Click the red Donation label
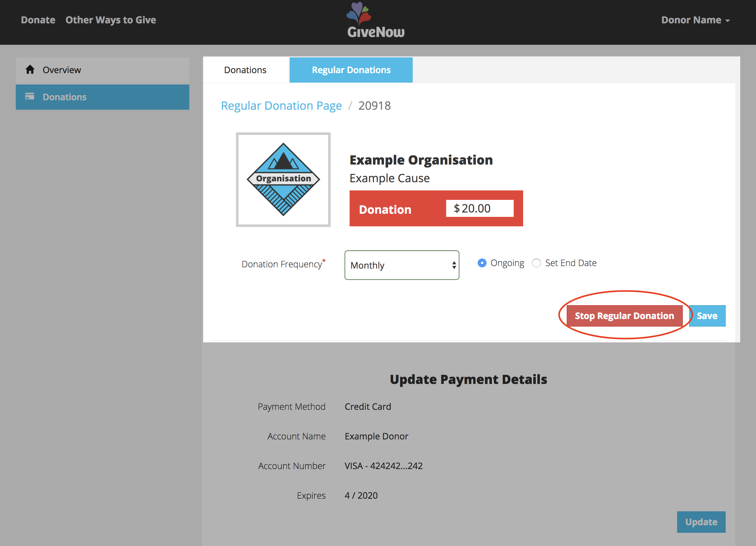 click(385, 210)
